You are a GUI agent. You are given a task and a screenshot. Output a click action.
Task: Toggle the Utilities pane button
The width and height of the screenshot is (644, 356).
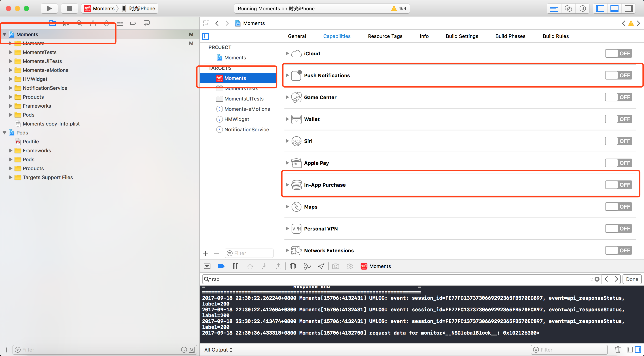coord(629,8)
